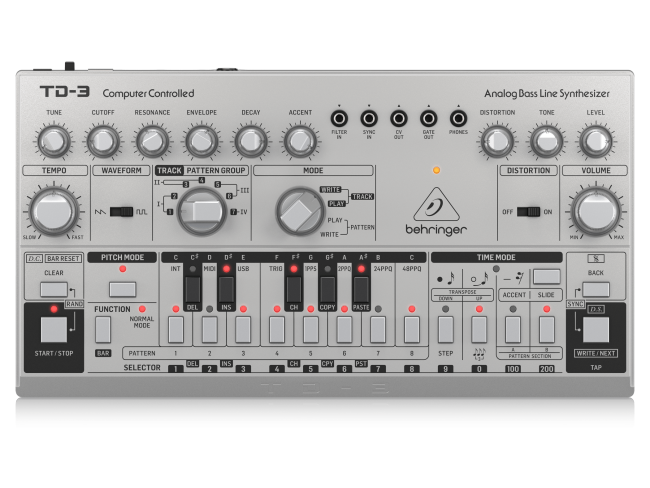The width and height of the screenshot is (650, 488).
Task: Click the DECAY knob
Action: 251,141
